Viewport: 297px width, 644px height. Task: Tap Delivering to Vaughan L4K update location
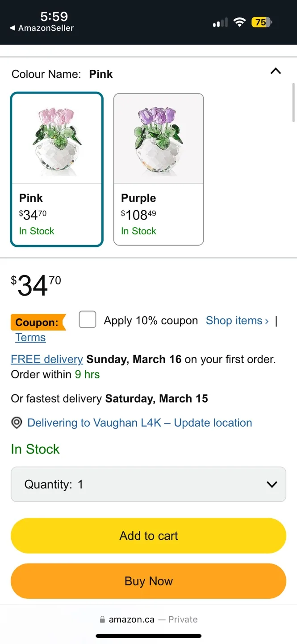pyautogui.click(x=139, y=423)
